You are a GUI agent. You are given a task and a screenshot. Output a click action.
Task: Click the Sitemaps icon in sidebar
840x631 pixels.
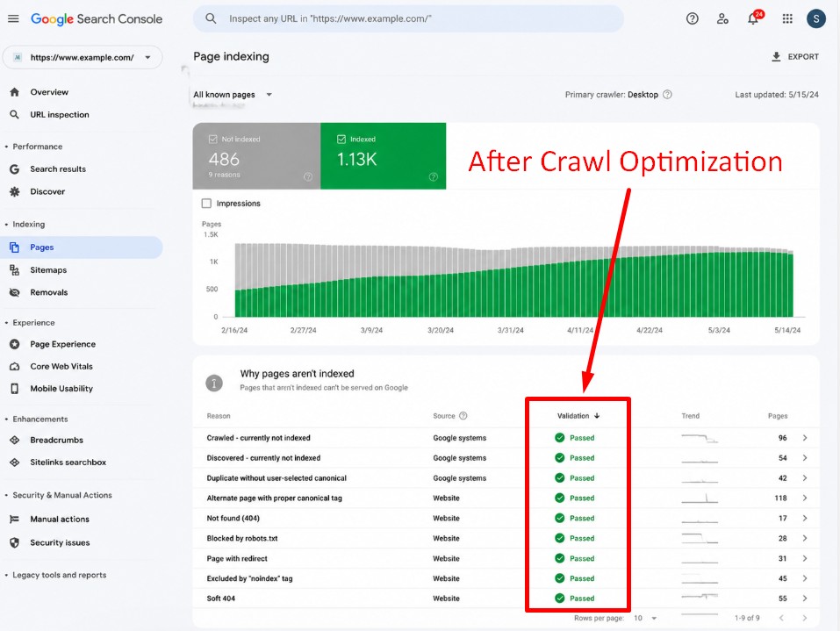(x=14, y=270)
